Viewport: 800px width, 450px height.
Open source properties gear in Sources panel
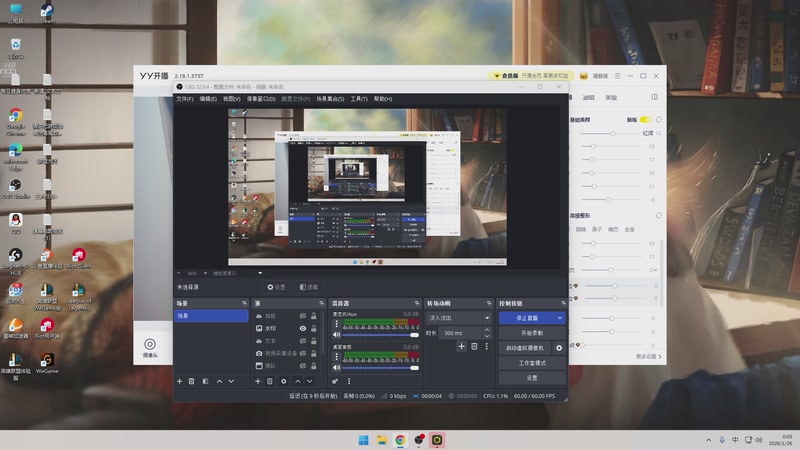coord(284,381)
